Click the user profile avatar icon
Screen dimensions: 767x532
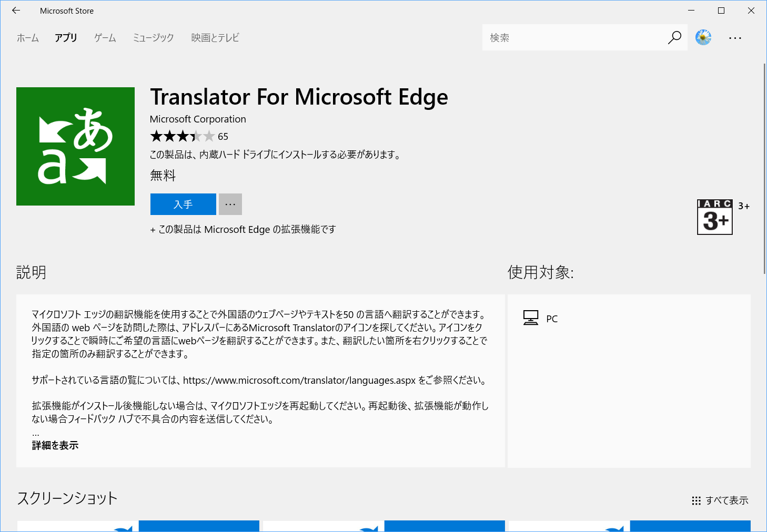[x=703, y=37]
